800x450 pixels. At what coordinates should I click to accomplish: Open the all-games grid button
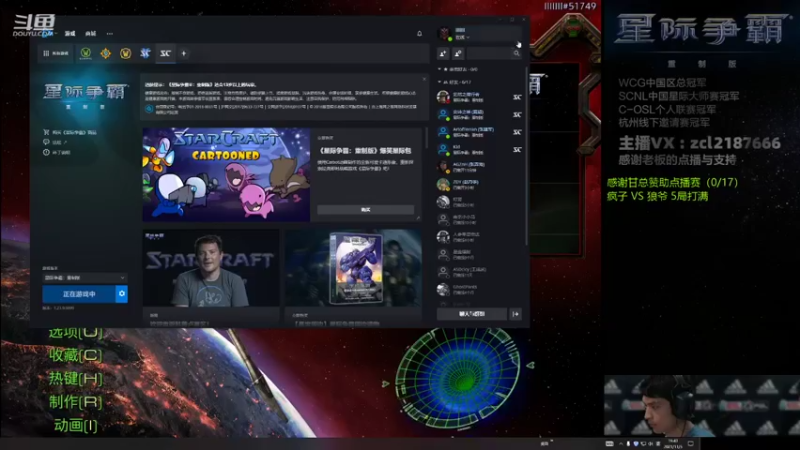(x=56, y=53)
